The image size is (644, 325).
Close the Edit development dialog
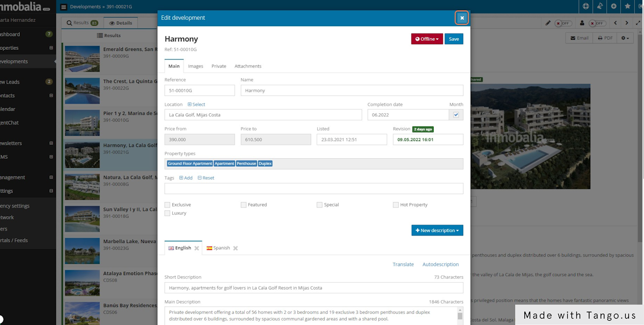[x=462, y=18]
